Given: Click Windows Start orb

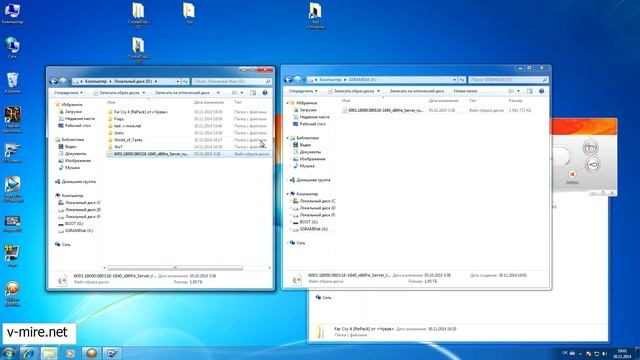Looking at the screenshot, I should pyautogui.click(x=9, y=353).
